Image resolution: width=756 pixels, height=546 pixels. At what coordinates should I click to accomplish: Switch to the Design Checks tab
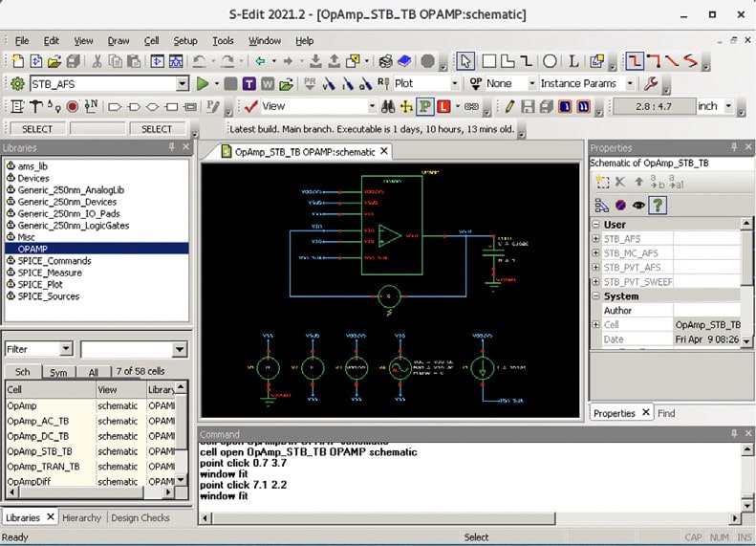tap(140, 517)
